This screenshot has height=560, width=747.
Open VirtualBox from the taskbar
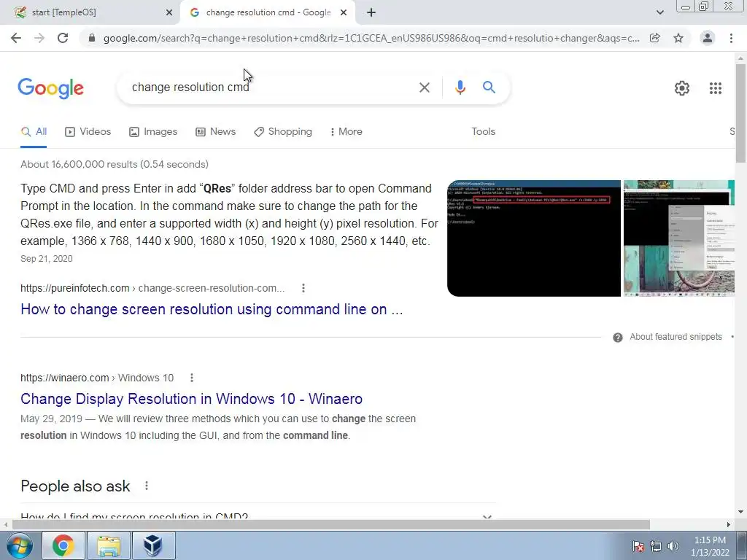[x=153, y=545]
